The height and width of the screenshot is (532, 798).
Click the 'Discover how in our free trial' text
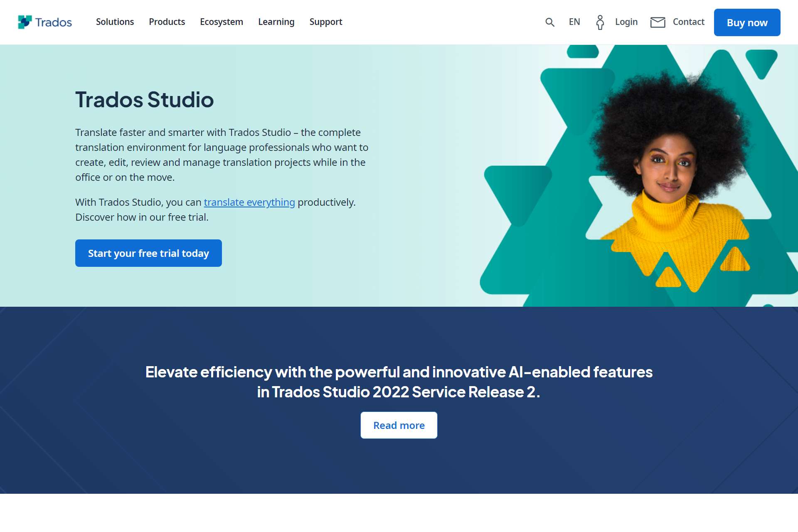142,217
